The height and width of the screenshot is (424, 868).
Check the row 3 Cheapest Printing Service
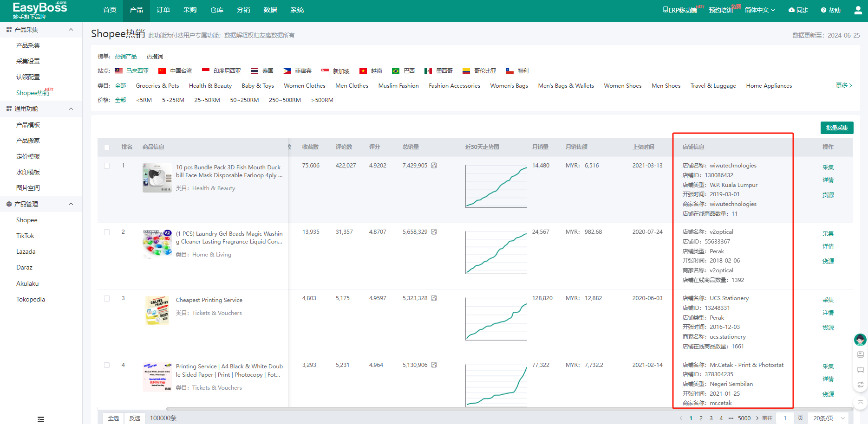[x=107, y=298]
